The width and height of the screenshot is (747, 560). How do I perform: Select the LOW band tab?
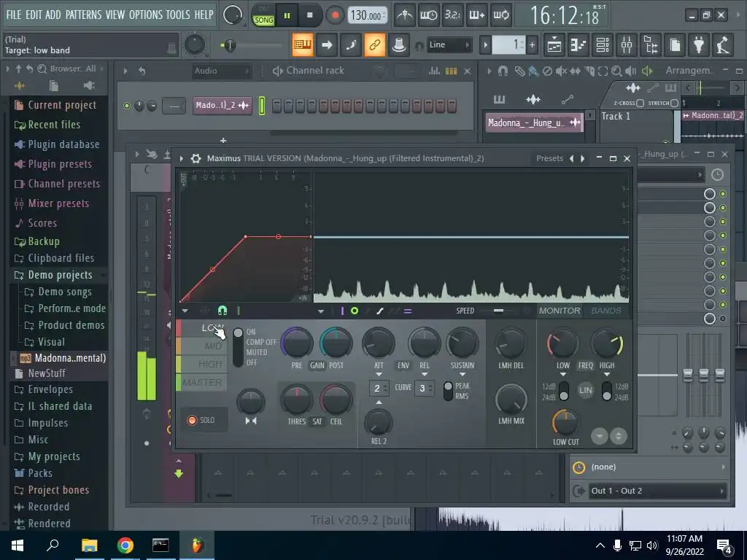[x=201, y=328]
